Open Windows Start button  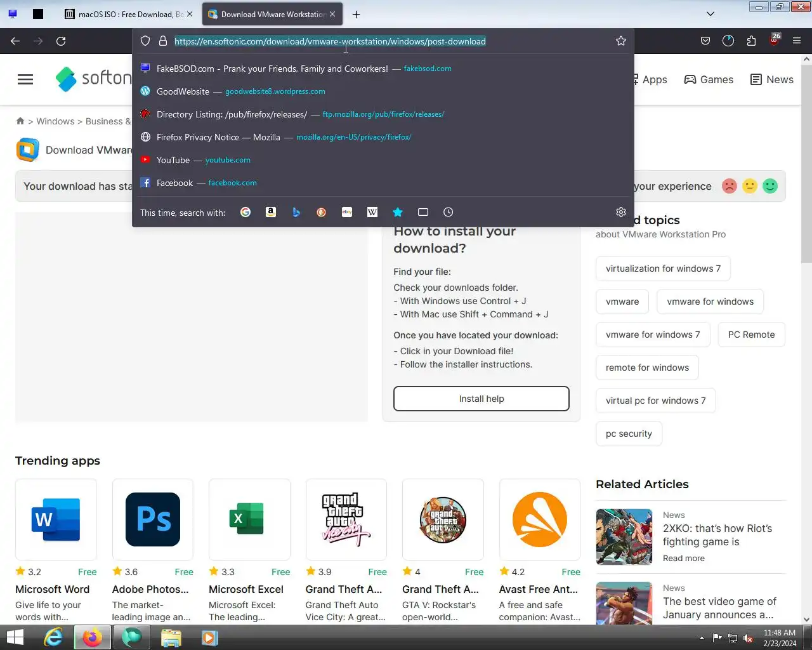(x=15, y=637)
